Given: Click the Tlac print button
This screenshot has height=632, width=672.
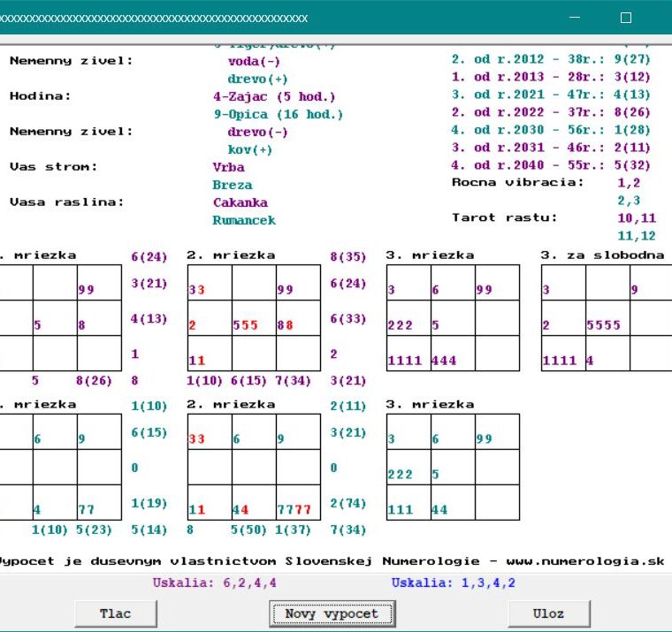Looking at the screenshot, I should click(x=116, y=613).
